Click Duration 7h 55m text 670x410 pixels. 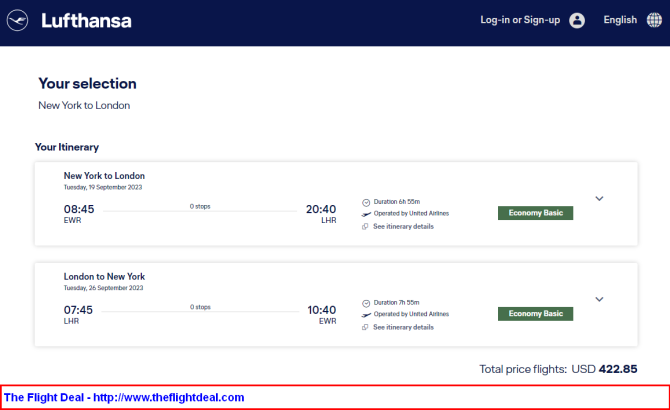tap(397, 302)
